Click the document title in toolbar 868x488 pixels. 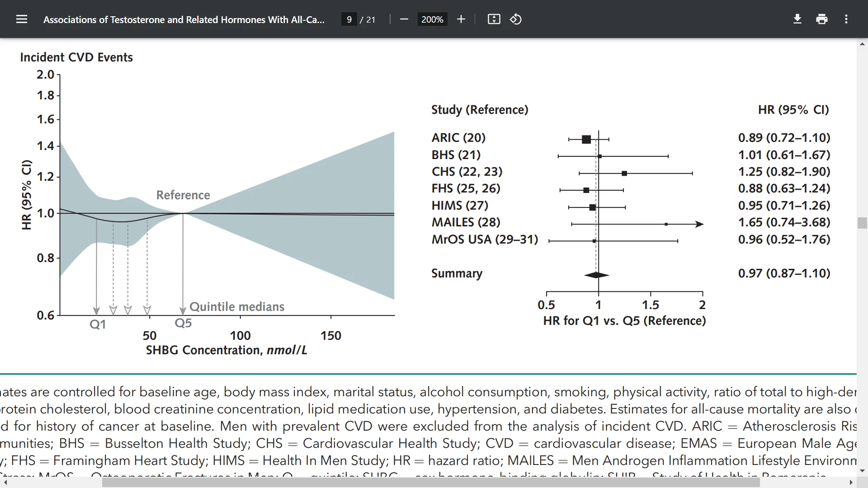tap(184, 19)
